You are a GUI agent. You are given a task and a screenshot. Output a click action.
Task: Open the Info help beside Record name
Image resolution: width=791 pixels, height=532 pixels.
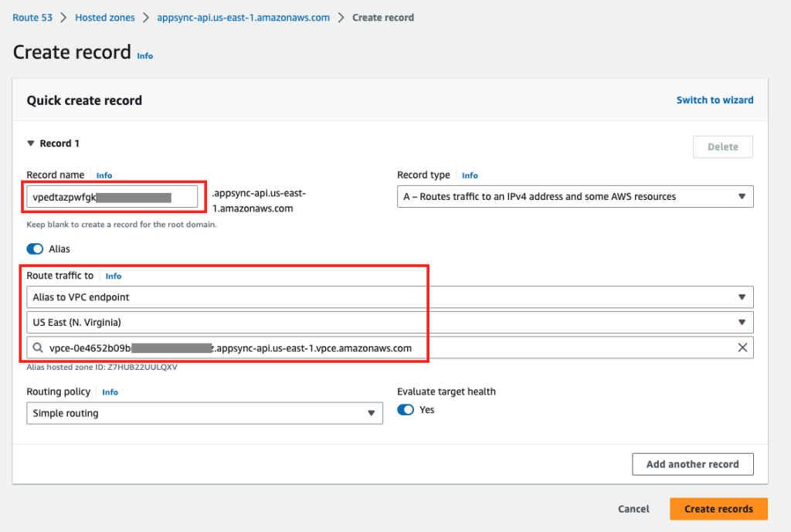(104, 175)
